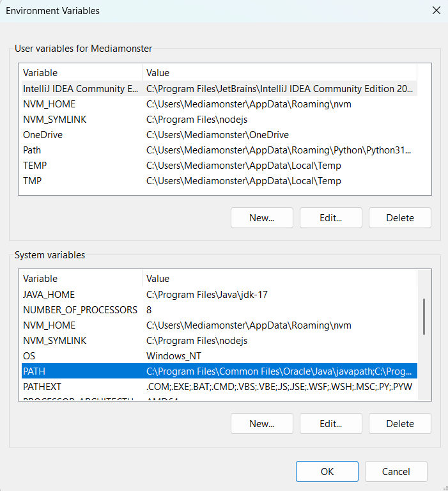Select the user NVM_SYMLINK variable row

[x=219, y=120]
